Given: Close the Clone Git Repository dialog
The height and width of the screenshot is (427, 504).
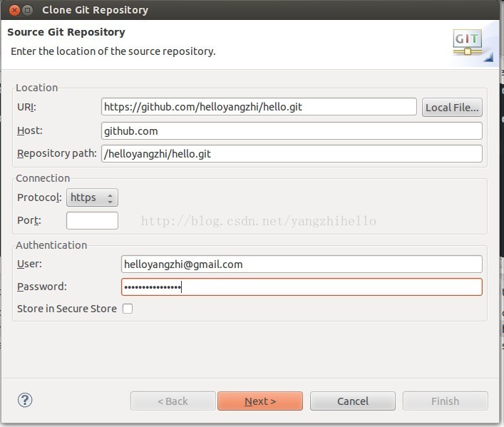Looking at the screenshot, I should tap(14, 10).
